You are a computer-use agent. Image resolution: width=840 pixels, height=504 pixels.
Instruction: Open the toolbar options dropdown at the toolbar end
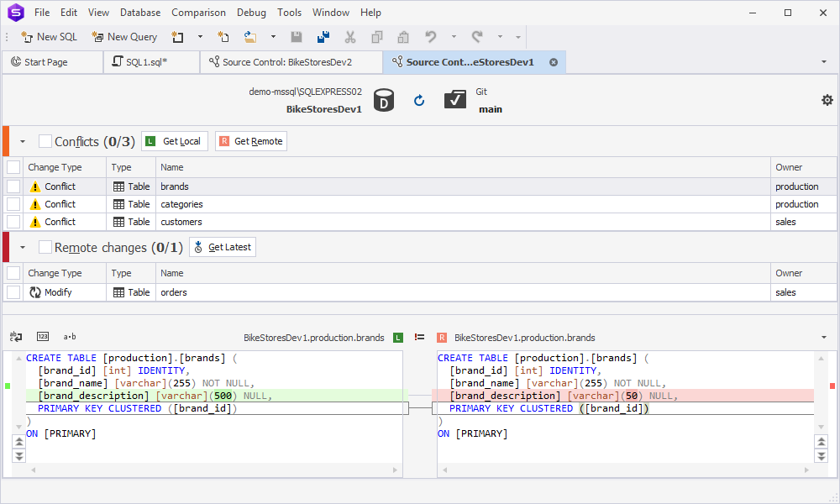pyautogui.click(x=518, y=37)
